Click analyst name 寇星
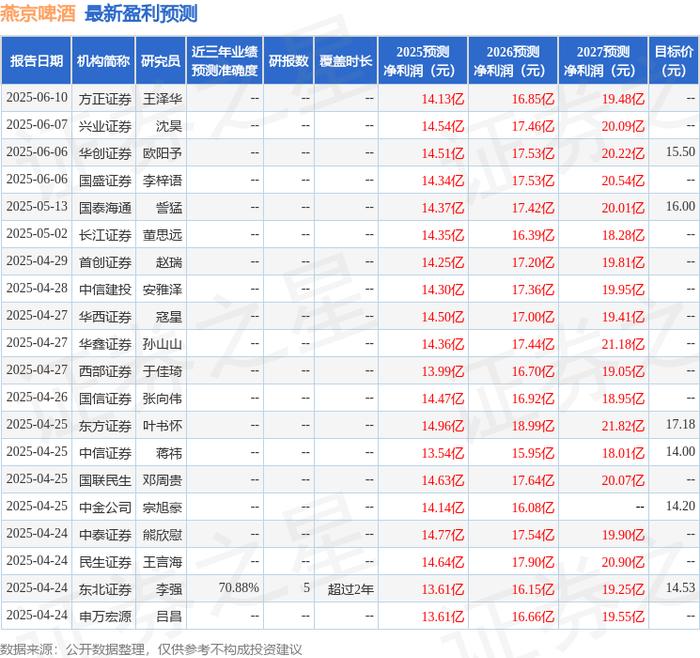This screenshot has height=658, width=700. pos(169,317)
